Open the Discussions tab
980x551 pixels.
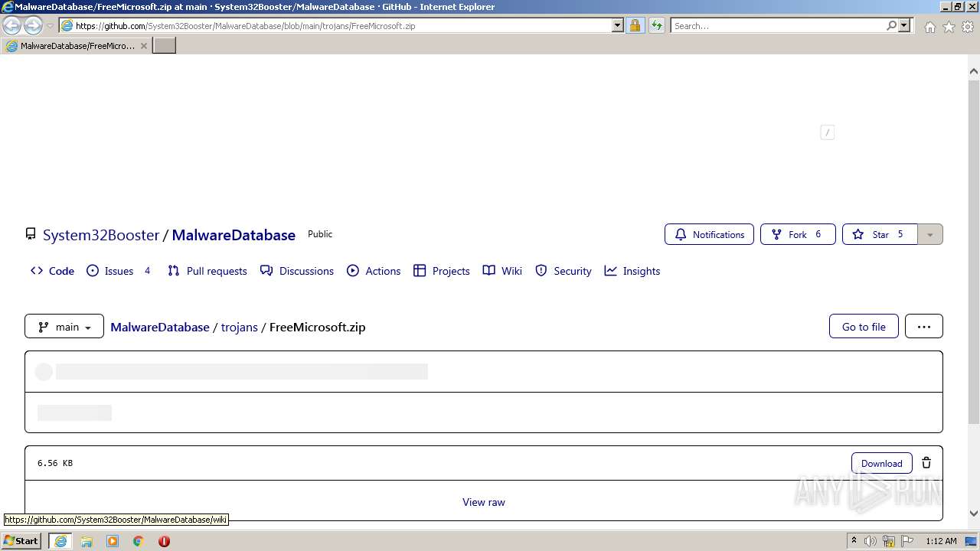297,271
